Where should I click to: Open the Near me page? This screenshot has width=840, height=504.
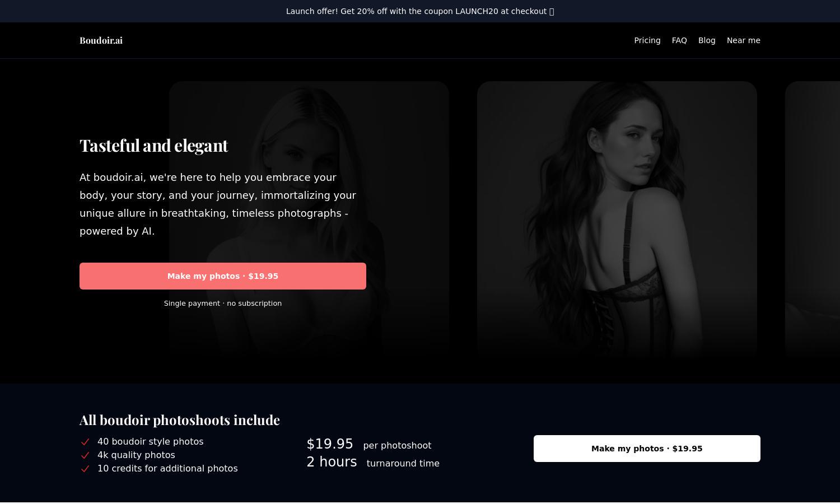click(743, 40)
